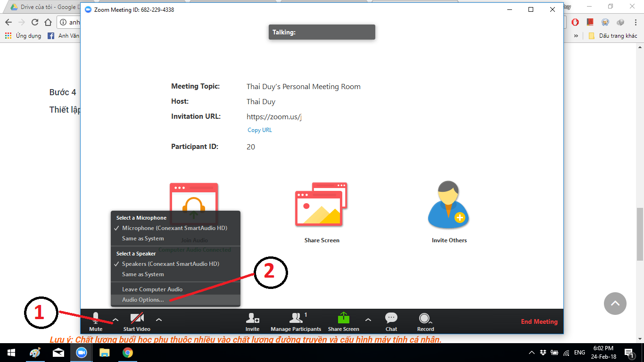
Task: Click the Participant ID value 20
Action: [x=251, y=147]
